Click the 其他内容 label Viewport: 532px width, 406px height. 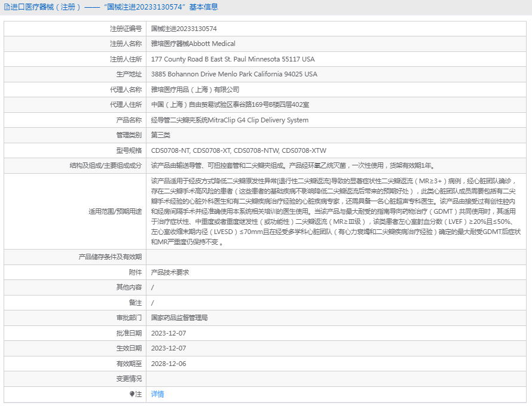pos(129,287)
